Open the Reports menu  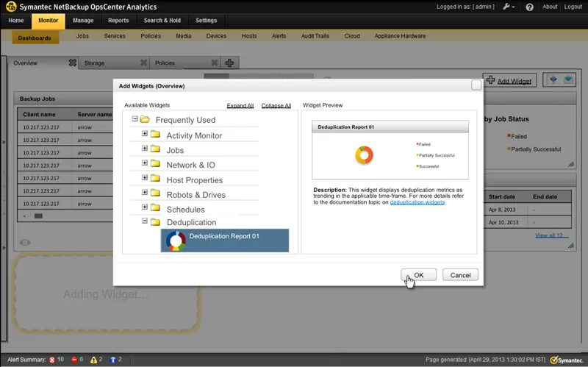(118, 21)
